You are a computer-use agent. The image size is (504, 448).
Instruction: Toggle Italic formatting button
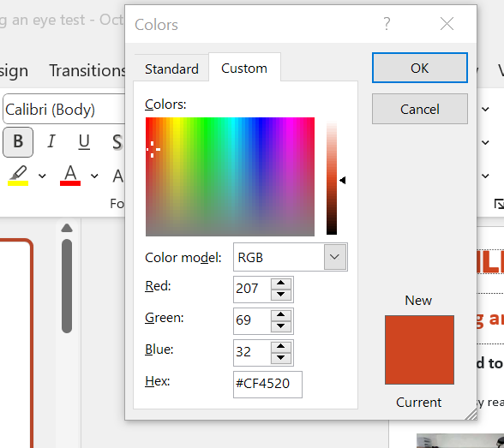tap(51, 141)
